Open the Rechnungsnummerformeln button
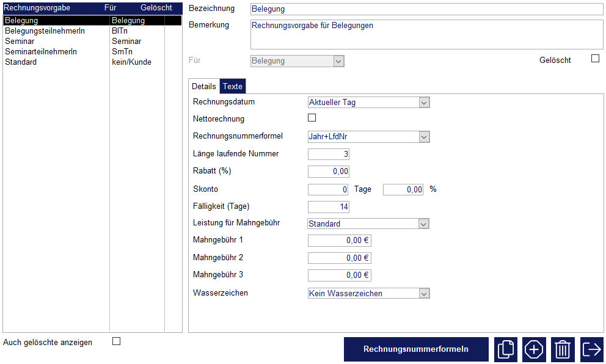 coord(416,349)
